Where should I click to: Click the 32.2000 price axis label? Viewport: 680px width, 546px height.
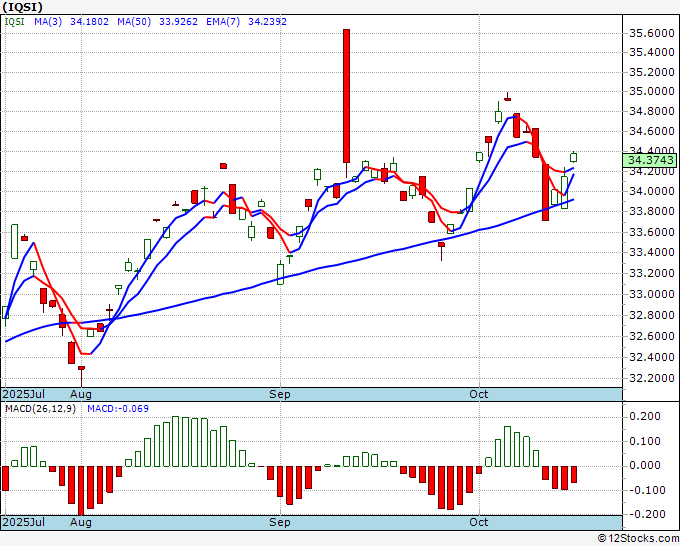click(652, 378)
